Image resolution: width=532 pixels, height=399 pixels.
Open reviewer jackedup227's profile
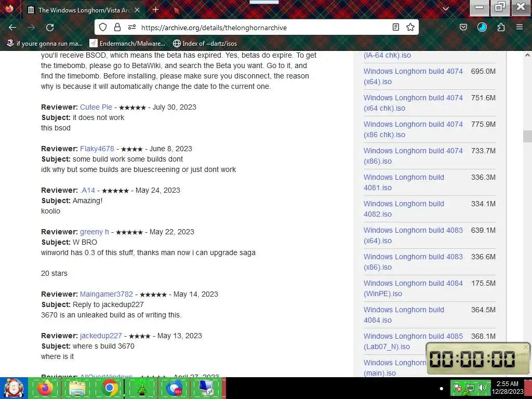tap(101, 336)
